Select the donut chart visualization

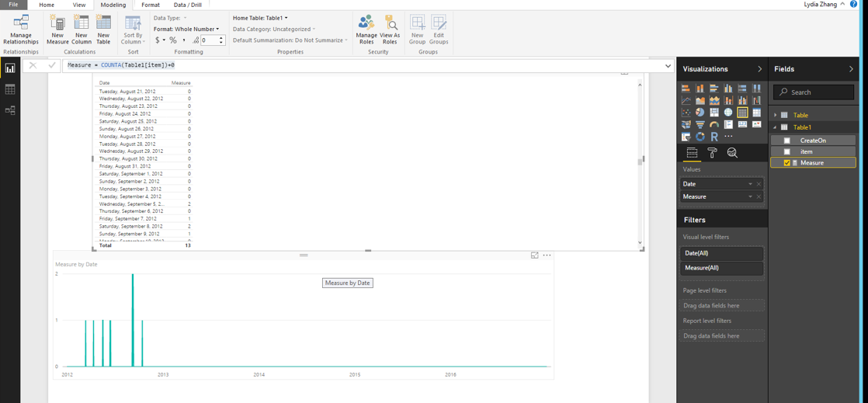(x=700, y=136)
